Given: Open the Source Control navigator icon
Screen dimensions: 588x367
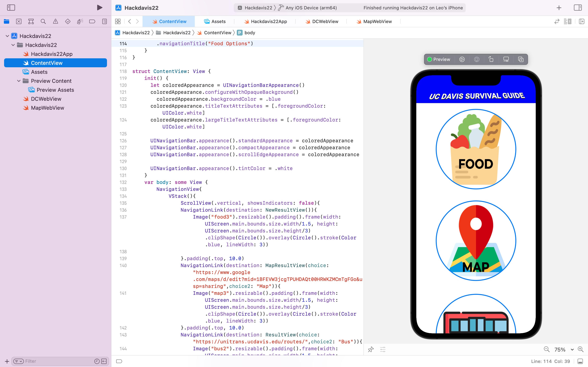Looking at the screenshot, I should (19, 21).
